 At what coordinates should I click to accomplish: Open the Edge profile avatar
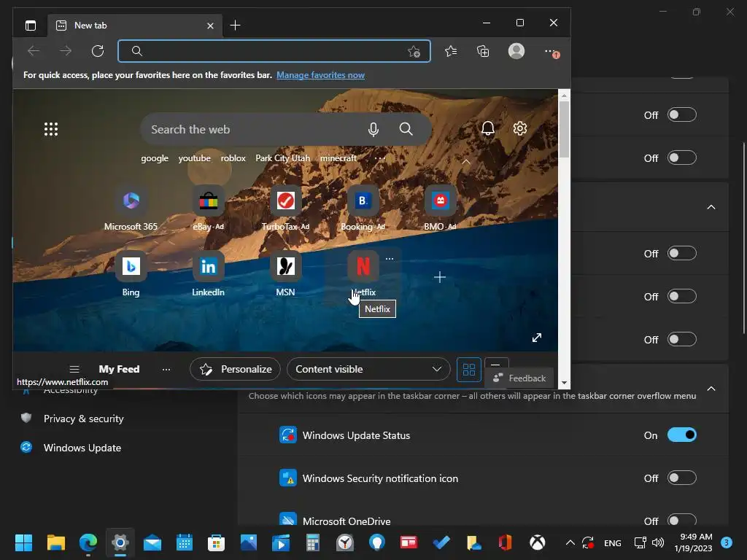pos(516,51)
